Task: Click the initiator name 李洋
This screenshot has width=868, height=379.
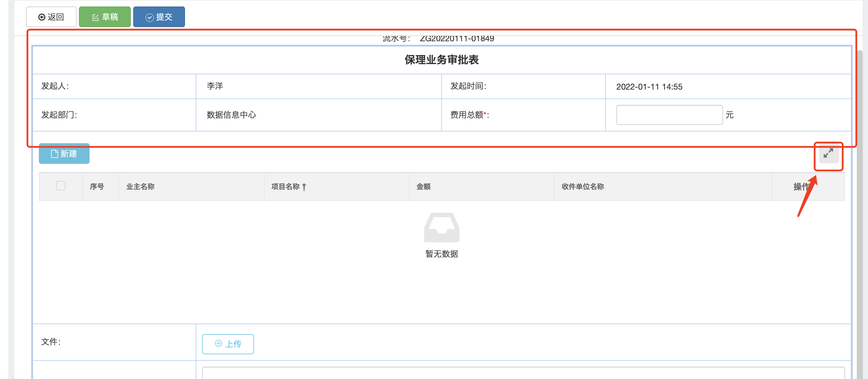Action: point(215,86)
